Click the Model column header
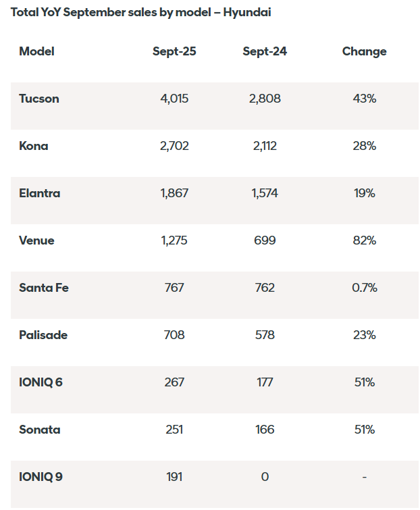The width and height of the screenshot is (420, 510). coord(36,51)
